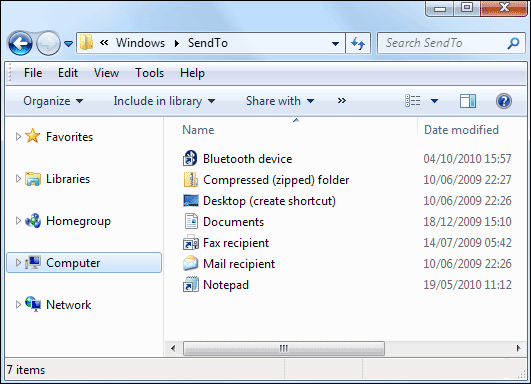Open address bar history dropdown
The height and width of the screenshot is (384, 531).
click(x=335, y=44)
